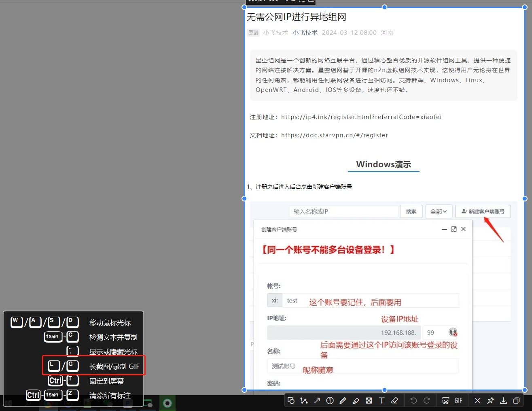
Task: Start GIF recording
Action: tap(458, 400)
